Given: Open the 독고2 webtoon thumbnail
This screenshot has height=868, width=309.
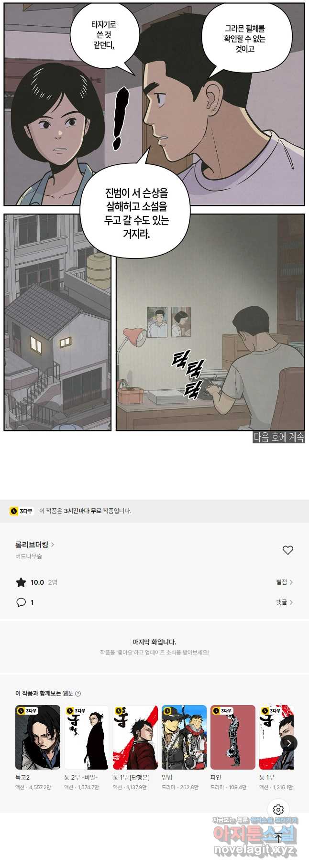Looking at the screenshot, I should [x=38, y=737].
